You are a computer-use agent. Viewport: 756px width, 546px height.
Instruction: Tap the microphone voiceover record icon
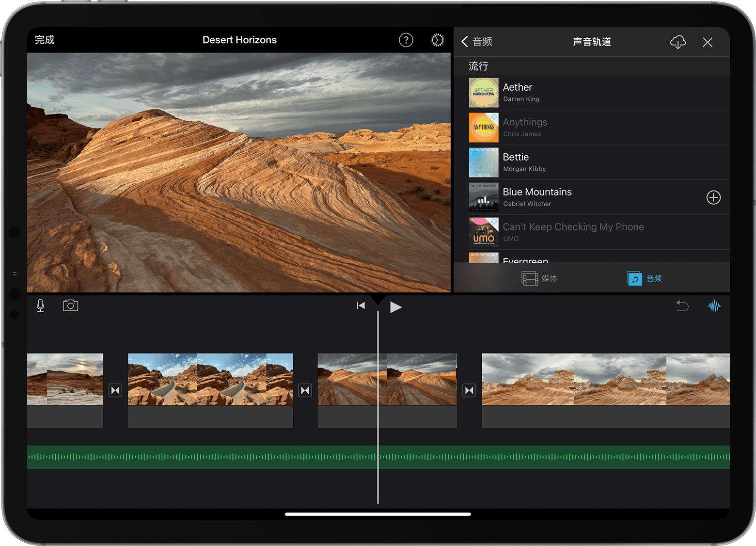[x=41, y=305]
